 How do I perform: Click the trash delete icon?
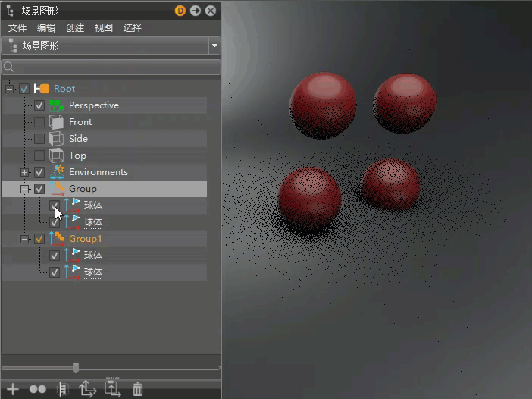point(138,389)
